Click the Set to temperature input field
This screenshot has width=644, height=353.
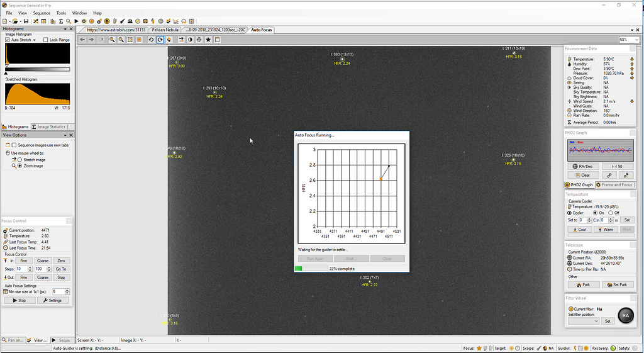click(582, 220)
